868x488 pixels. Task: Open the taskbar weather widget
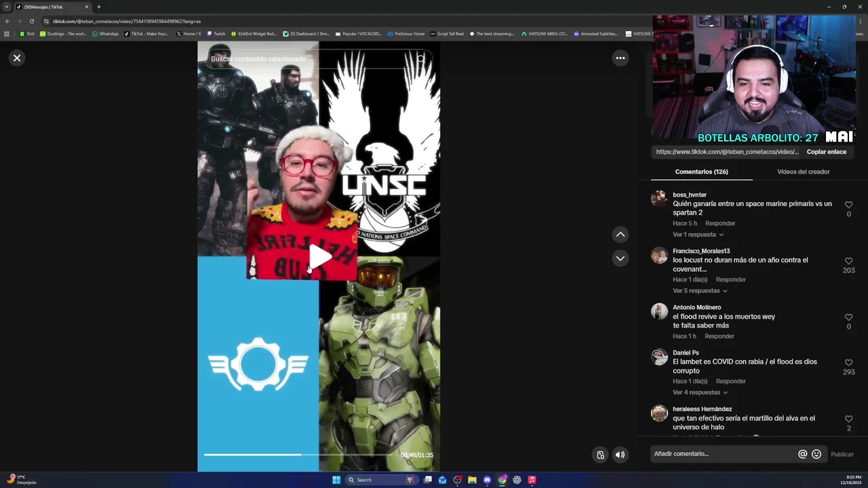(x=20, y=480)
